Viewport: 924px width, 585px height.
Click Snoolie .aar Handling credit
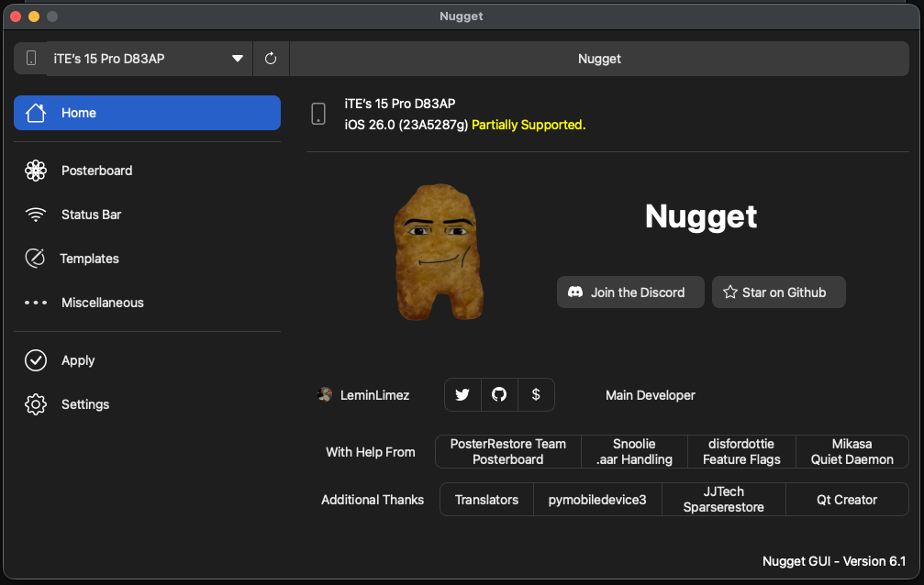pos(634,452)
